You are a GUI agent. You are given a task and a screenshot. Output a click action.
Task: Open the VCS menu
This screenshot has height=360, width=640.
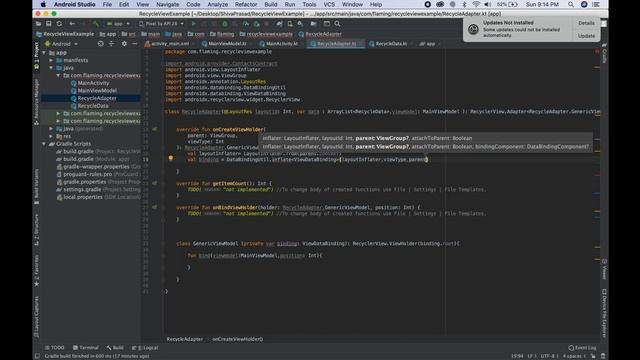point(329,4)
